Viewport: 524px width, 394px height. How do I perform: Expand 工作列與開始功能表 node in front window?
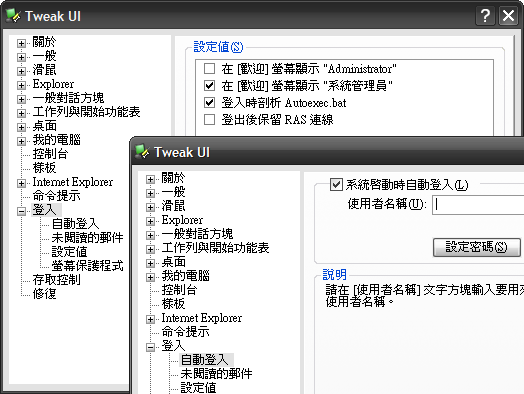point(150,249)
